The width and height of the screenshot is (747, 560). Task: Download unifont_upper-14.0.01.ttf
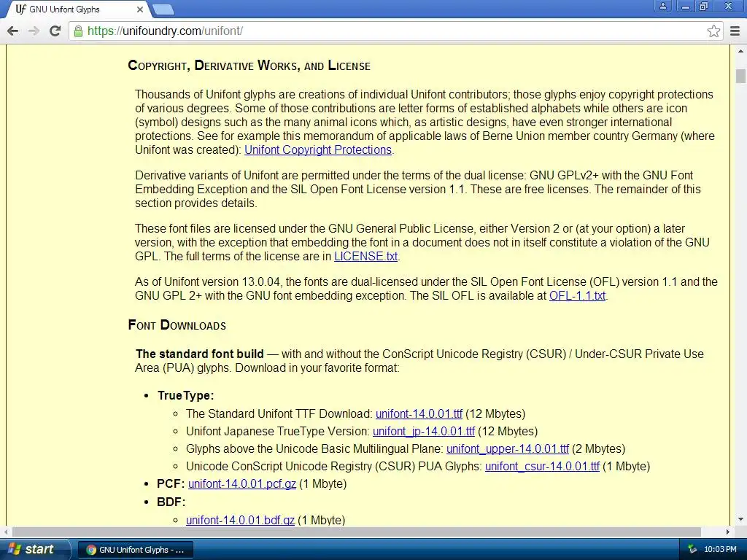pyautogui.click(x=508, y=449)
